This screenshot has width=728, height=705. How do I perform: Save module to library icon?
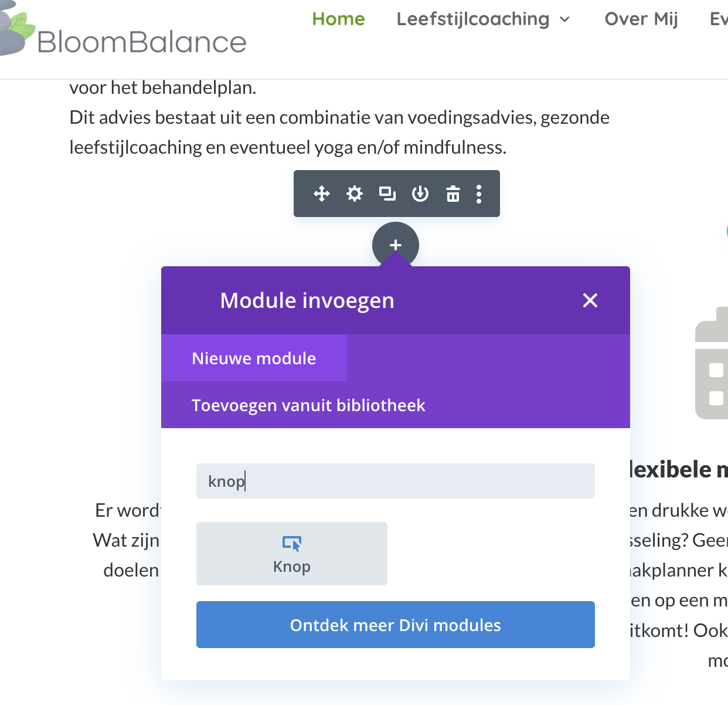420,194
